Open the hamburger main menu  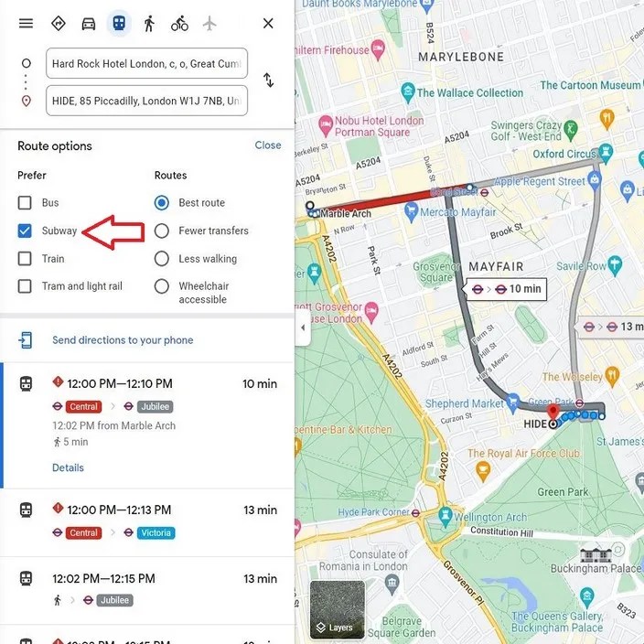[26, 24]
